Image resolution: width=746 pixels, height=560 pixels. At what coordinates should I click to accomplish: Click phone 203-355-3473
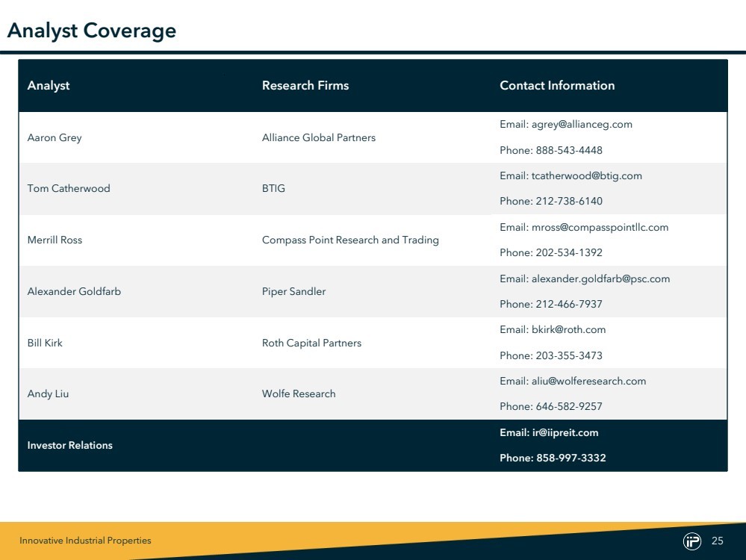pos(569,355)
